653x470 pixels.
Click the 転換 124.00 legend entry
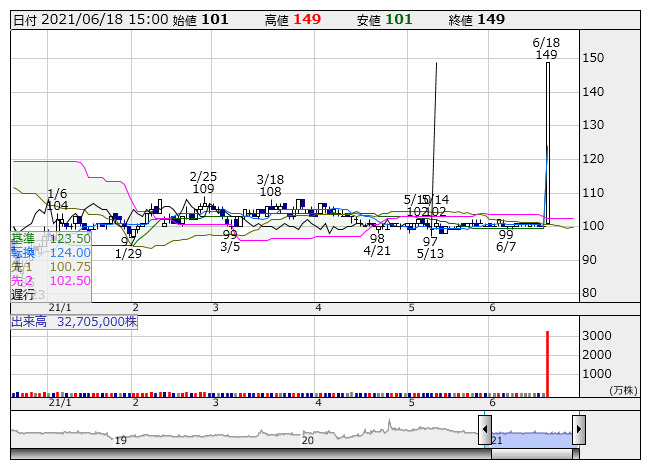pyautogui.click(x=50, y=253)
